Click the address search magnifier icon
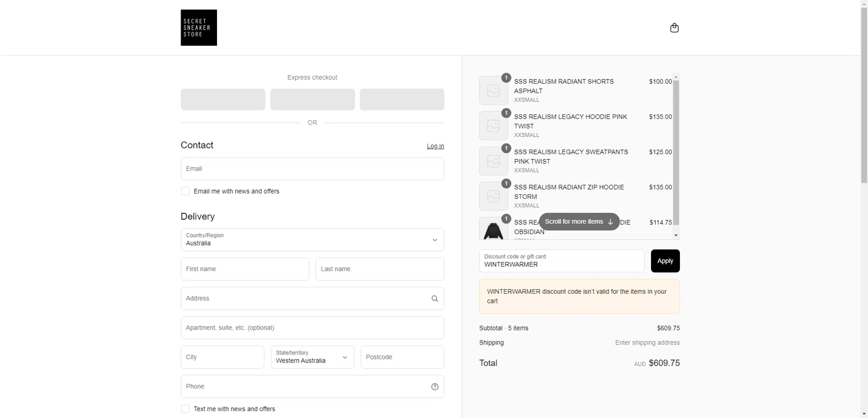 coord(435,299)
